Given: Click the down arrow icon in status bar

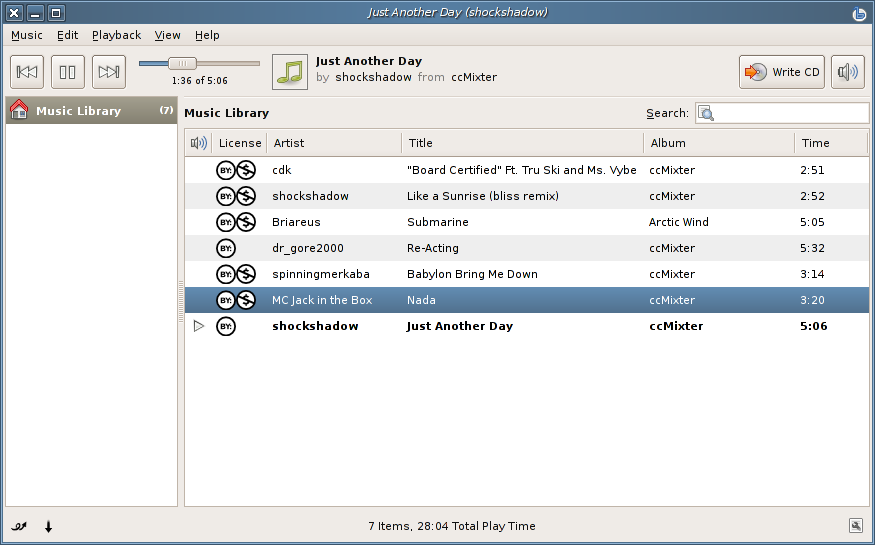Looking at the screenshot, I should coord(49,526).
